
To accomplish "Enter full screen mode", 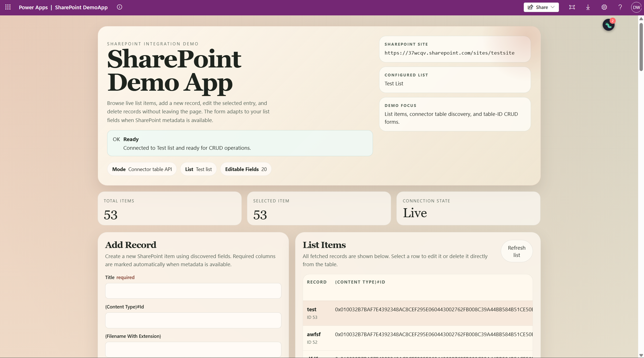I will (x=572, y=7).
